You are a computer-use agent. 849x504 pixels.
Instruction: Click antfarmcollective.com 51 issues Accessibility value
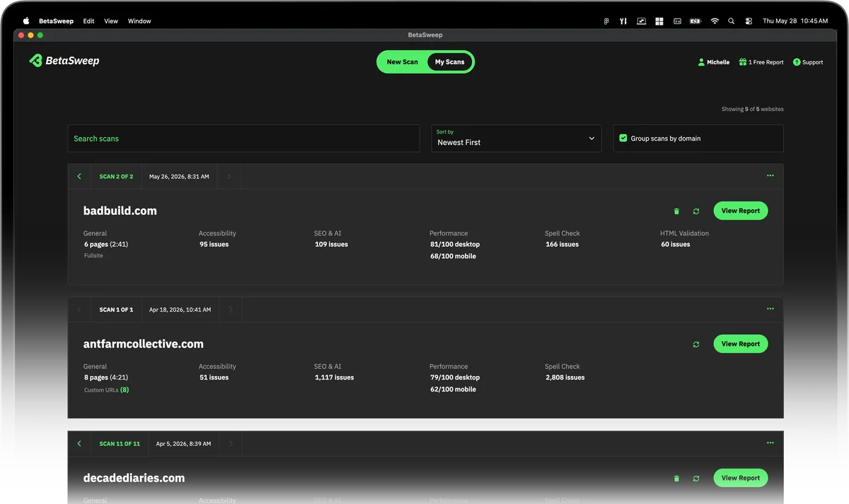click(x=214, y=377)
